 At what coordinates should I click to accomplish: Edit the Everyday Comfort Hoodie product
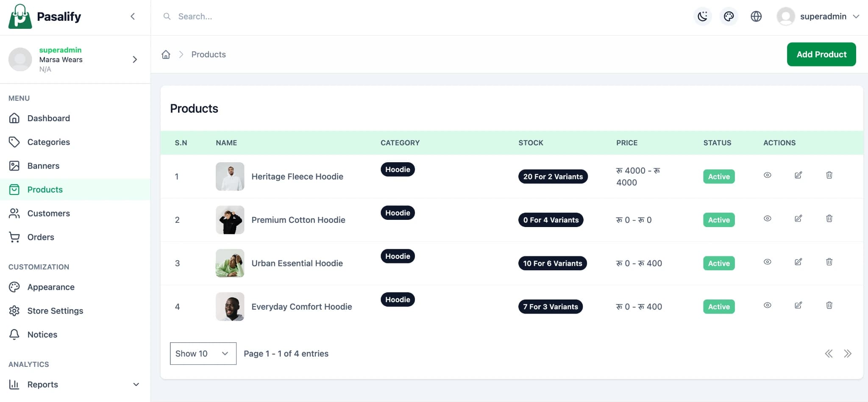click(x=798, y=305)
